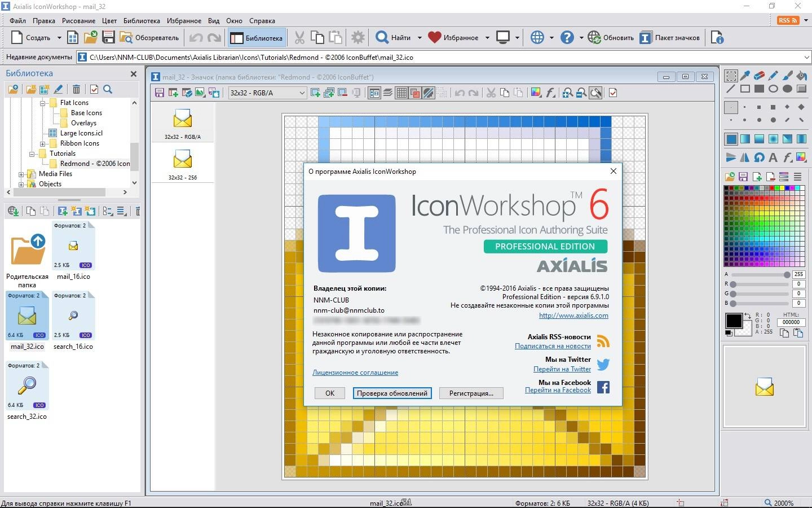Image resolution: width=812 pixels, height=508 pixels.
Task: Open RSS feed button at top right
Action: (788, 20)
